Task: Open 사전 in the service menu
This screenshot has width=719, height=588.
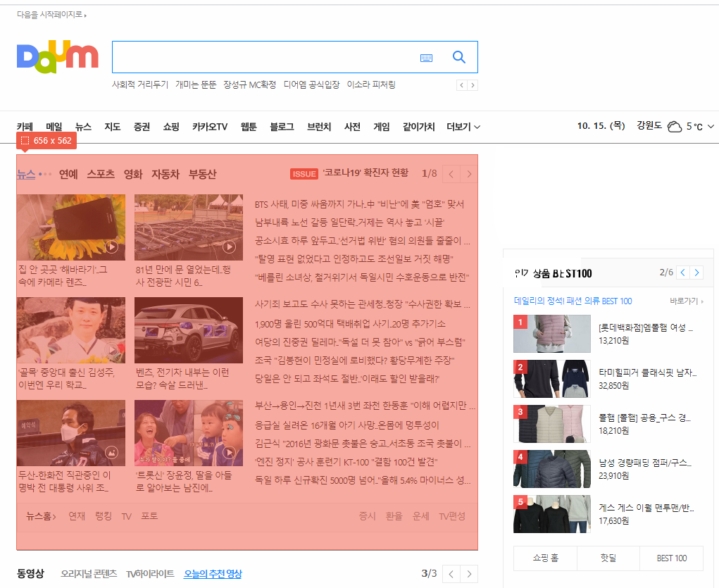Action: (352, 127)
